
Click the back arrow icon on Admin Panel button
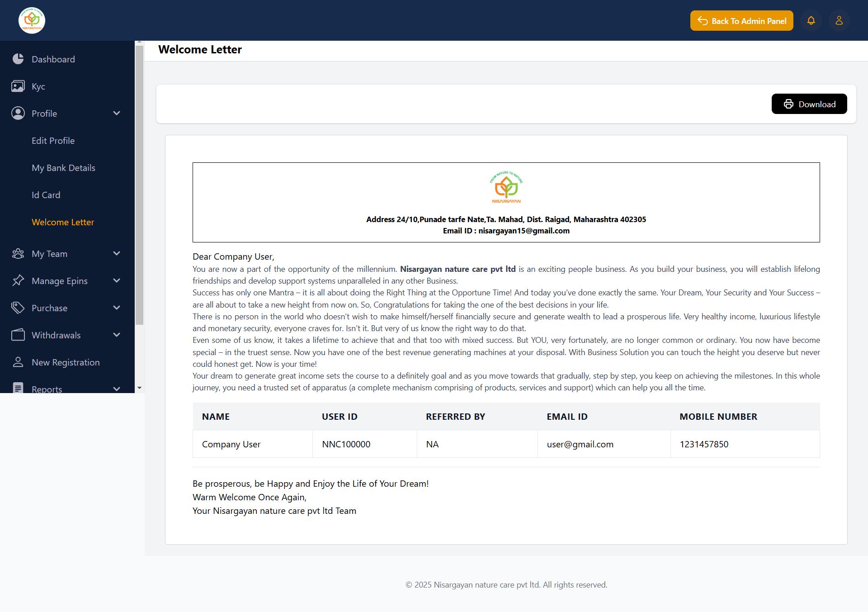pos(703,21)
